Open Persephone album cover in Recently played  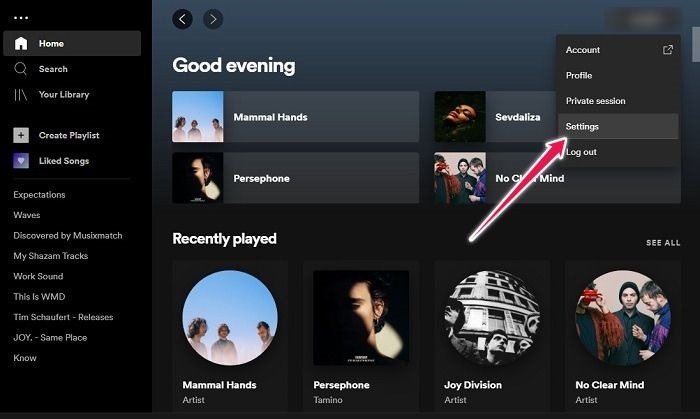[361, 318]
